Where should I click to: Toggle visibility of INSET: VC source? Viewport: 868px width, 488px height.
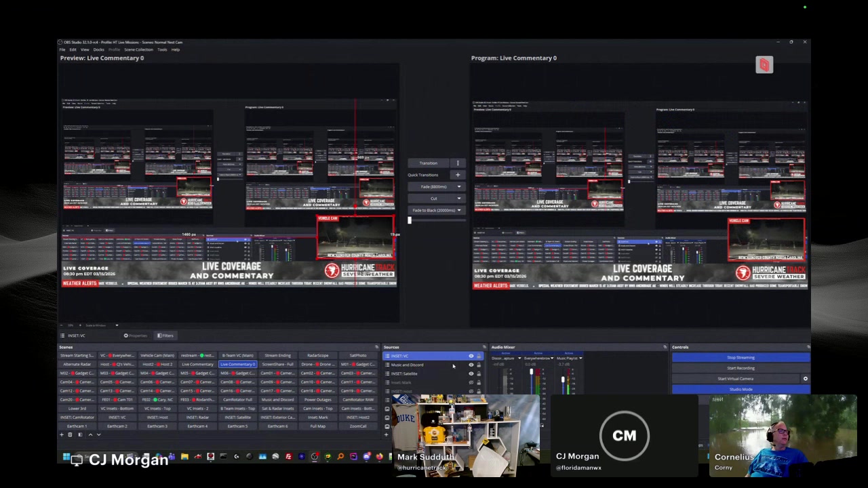(x=471, y=356)
